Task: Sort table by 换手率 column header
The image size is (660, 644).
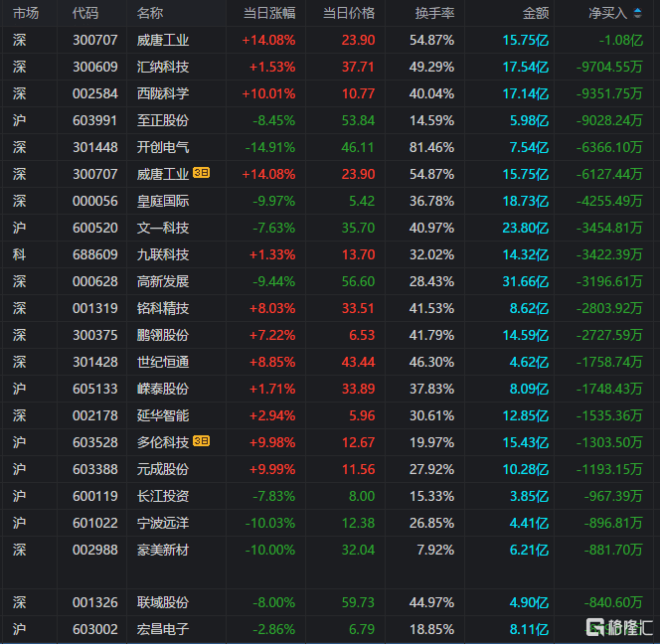Action: point(434,14)
